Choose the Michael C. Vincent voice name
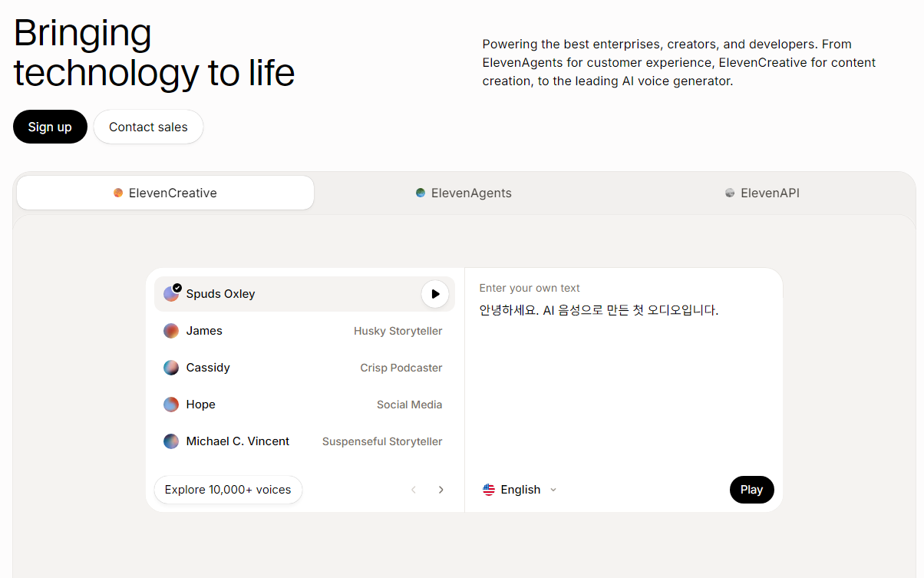This screenshot has width=924, height=578. tap(238, 441)
